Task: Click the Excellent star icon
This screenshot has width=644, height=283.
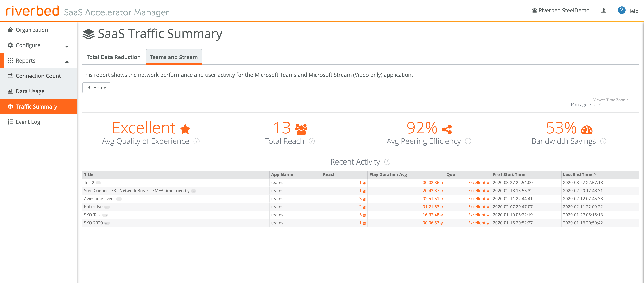Action: pos(185,129)
